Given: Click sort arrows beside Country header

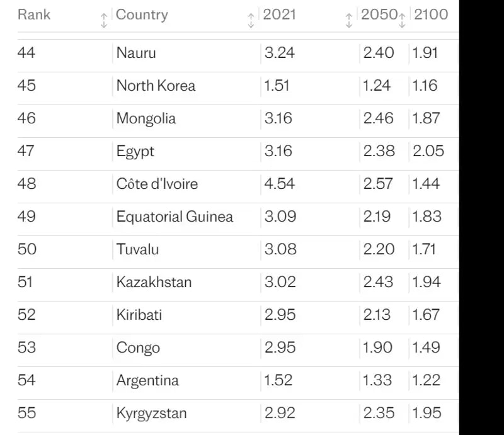Looking at the screenshot, I should (x=251, y=20).
